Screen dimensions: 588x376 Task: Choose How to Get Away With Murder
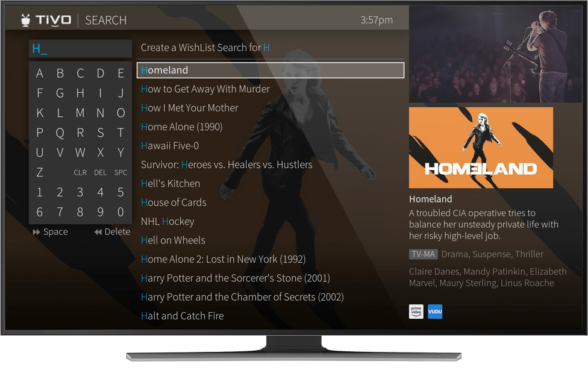pos(205,89)
